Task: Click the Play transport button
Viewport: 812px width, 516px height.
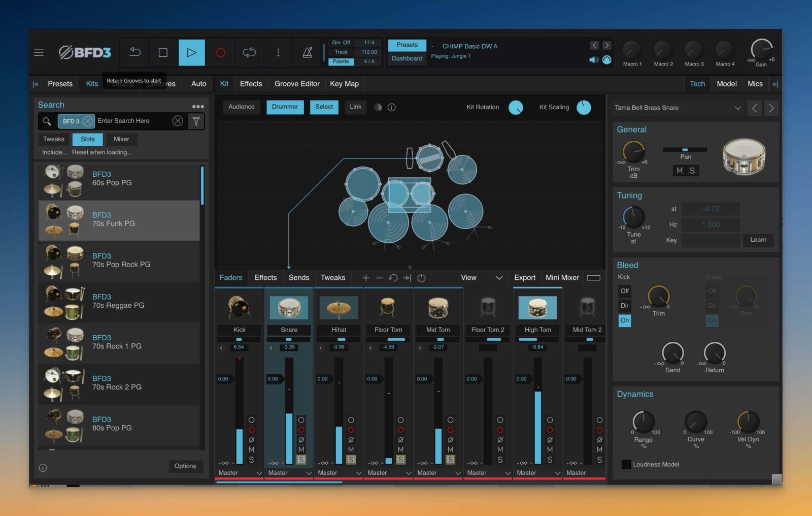Action: coord(191,52)
